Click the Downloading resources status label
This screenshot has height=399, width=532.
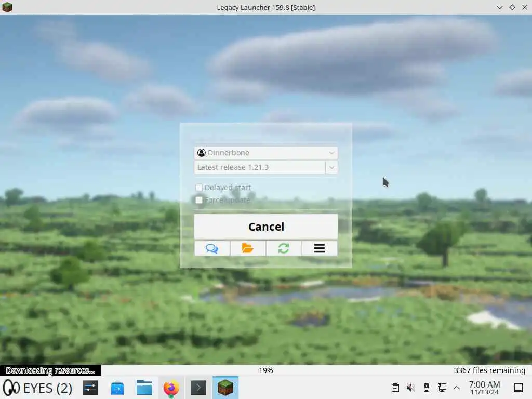pyautogui.click(x=50, y=370)
